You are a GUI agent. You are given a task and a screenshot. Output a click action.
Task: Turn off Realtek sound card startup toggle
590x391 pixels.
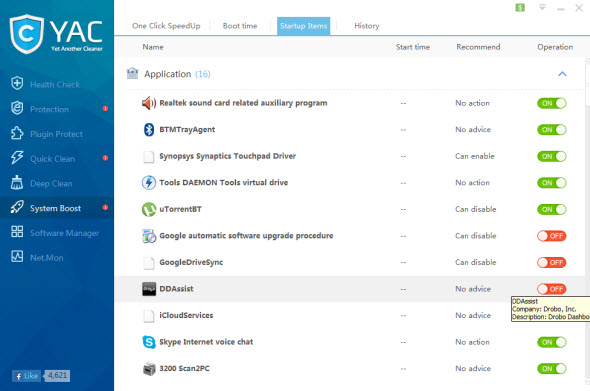click(552, 103)
